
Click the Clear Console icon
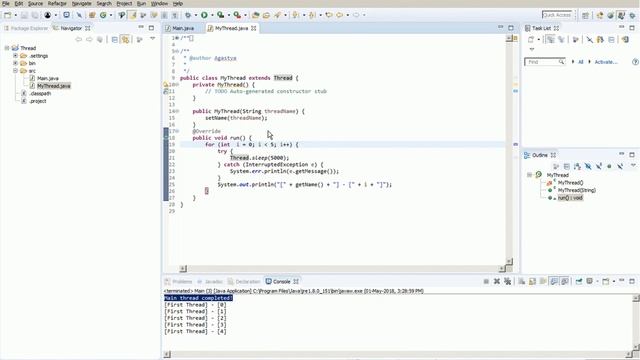(522, 281)
